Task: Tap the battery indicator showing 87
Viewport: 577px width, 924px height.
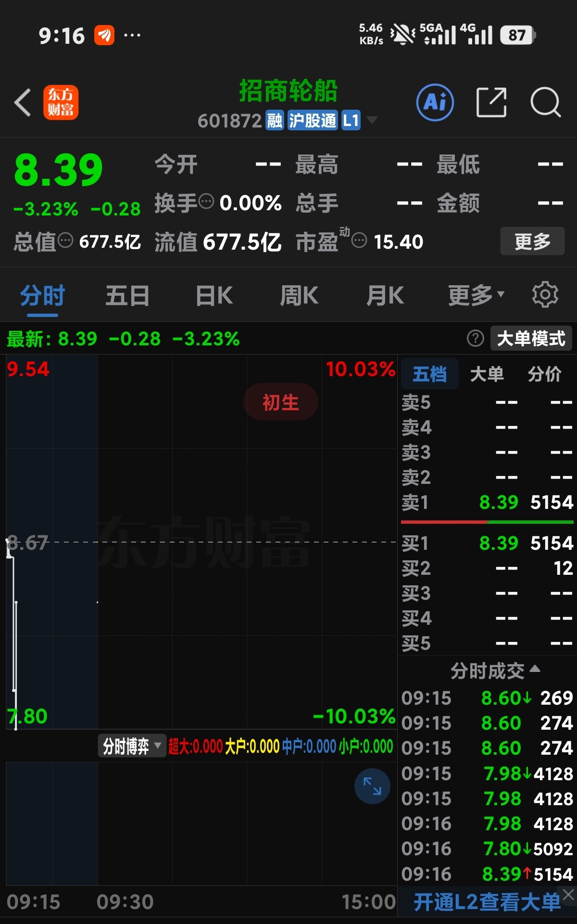Action: pyautogui.click(x=518, y=35)
